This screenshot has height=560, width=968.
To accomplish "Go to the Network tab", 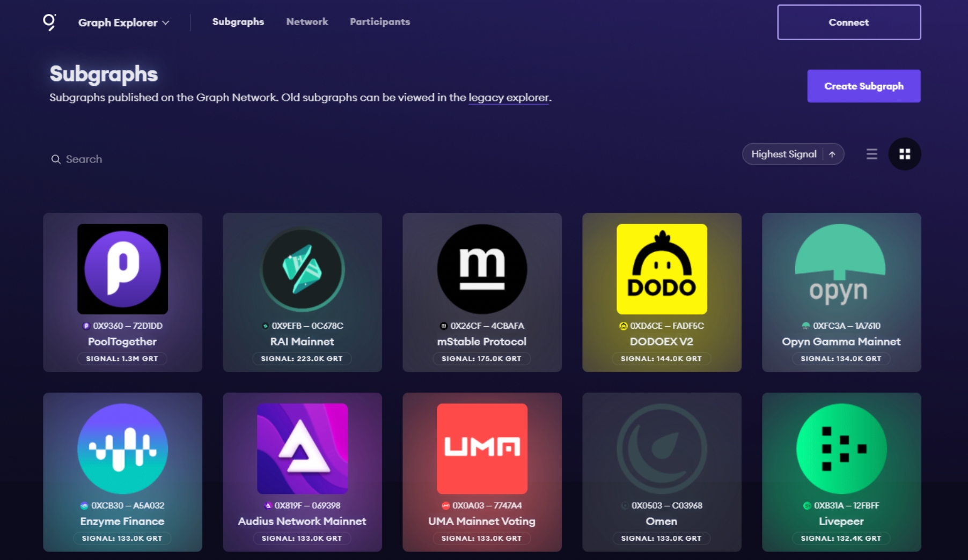I will pos(307,22).
